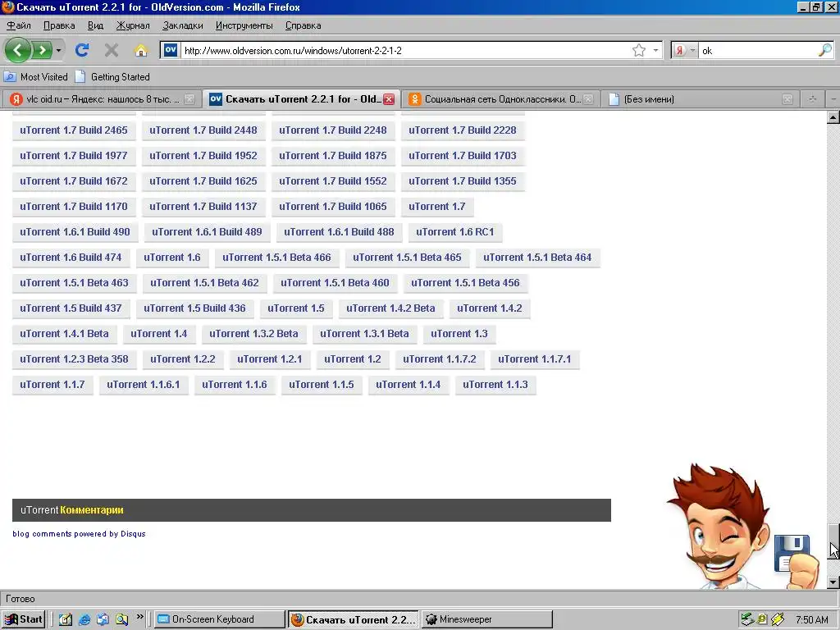The image size is (840, 630).
Task: Open the uTorrent 1.5.1 Beta 456 link
Action: point(466,283)
